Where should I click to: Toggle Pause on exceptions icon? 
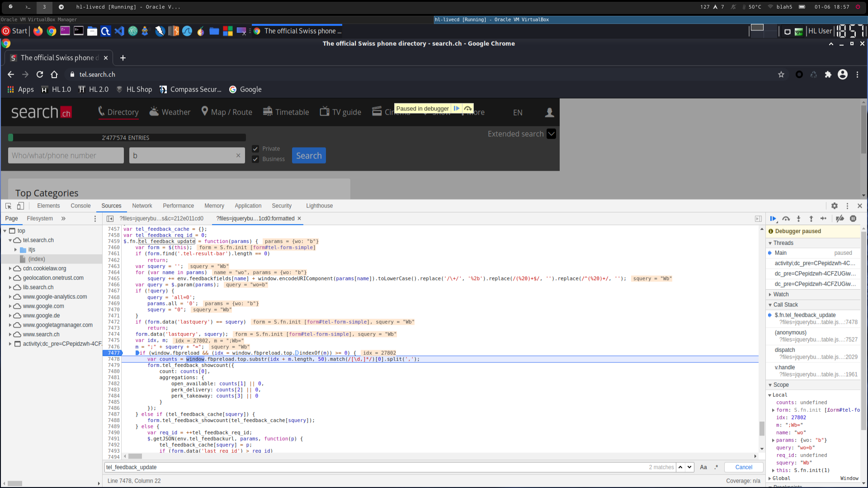pos(853,219)
